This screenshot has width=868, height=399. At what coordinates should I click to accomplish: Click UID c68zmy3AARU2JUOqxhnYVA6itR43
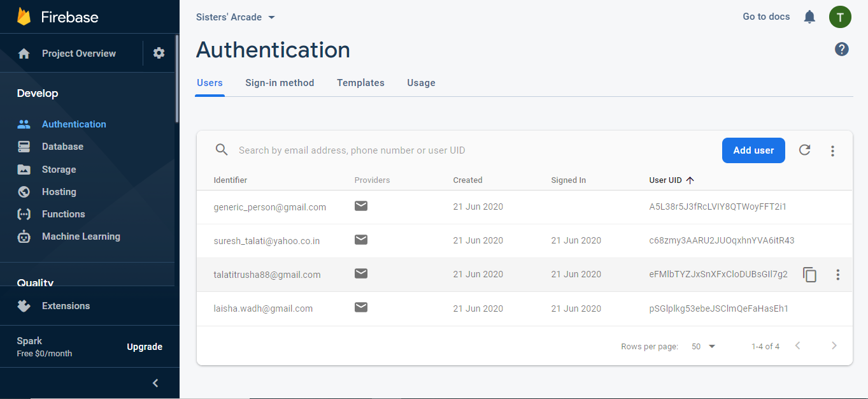(x=722, y=241)
